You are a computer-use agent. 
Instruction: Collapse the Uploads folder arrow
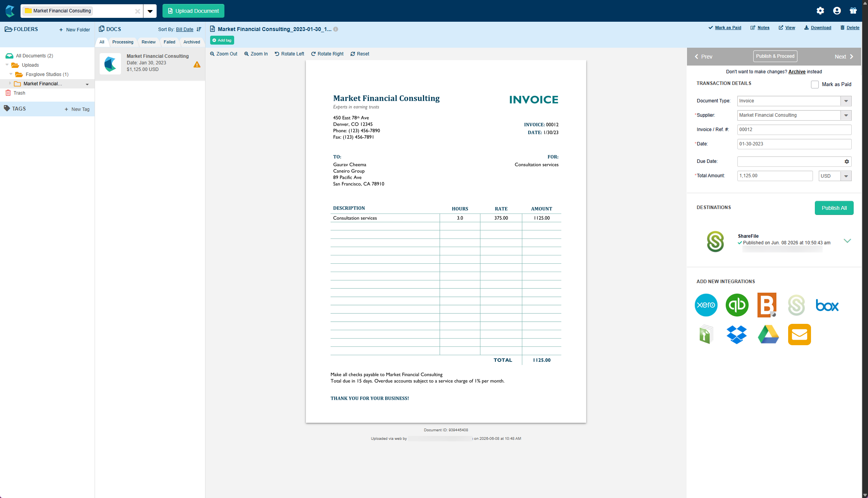(x=7, y=65)
